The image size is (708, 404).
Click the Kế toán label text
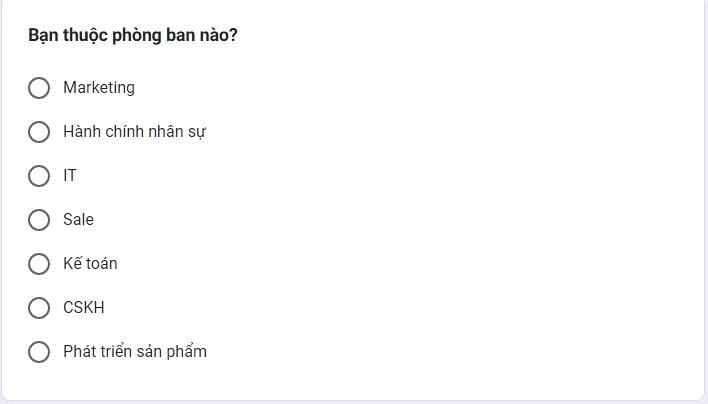tap(90, 263)
